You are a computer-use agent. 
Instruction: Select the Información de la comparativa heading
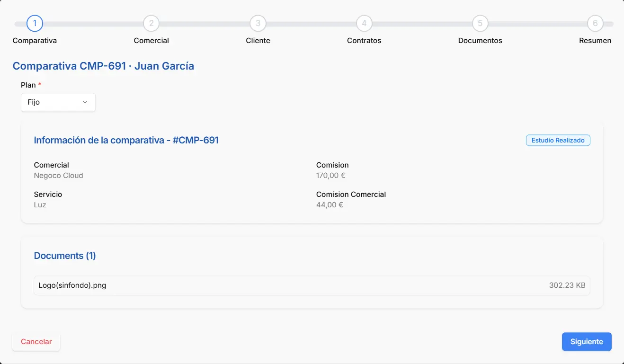pyautogui.click(x=126, y=140)
